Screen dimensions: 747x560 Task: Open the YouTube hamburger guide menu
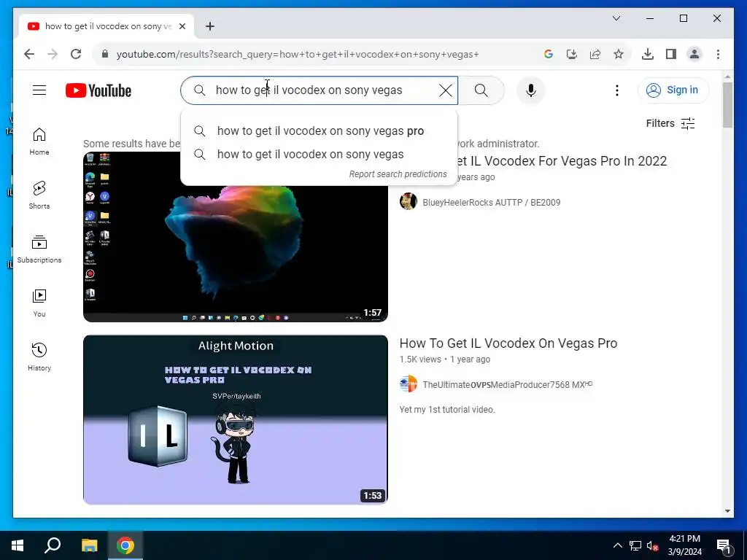39,90
